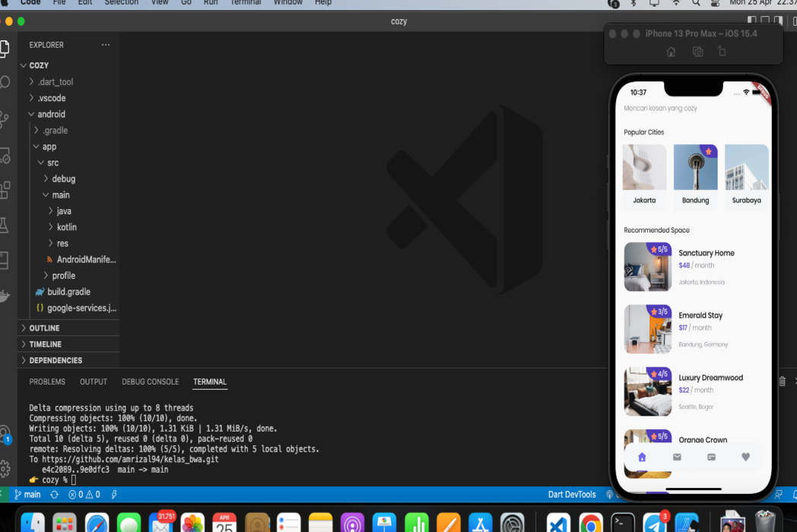The width and height of the screenshot is (797, 532).
Task: Open Dart DevTools from status bar
Action: point(571,495)
